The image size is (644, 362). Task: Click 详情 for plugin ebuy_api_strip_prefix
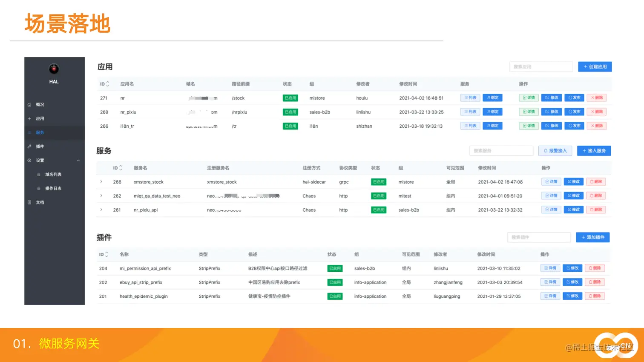pyautogui.click(x=551, y=282)
